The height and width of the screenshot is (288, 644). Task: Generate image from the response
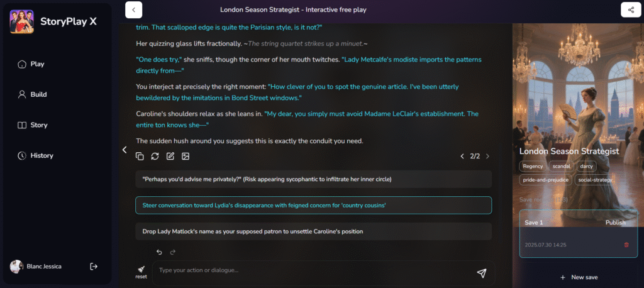tap(186, 156)
